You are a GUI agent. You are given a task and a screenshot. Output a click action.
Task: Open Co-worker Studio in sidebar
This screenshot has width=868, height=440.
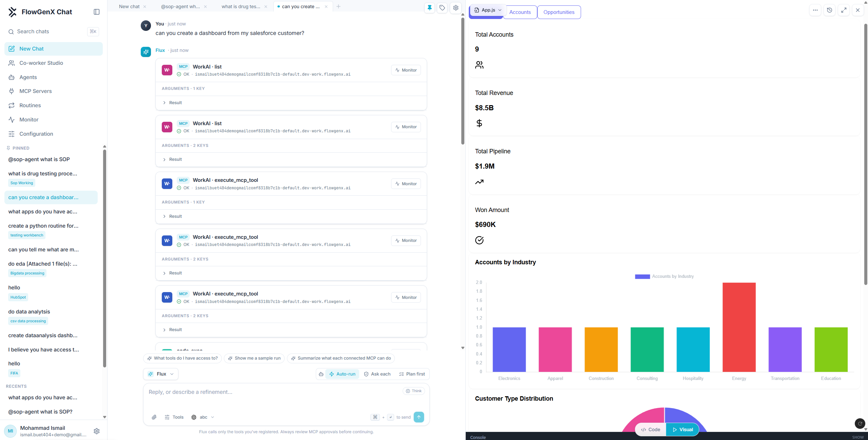pos(54,63)
